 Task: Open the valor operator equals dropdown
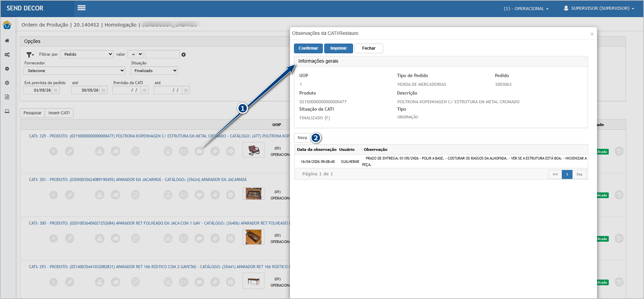[x=136, y=54]
